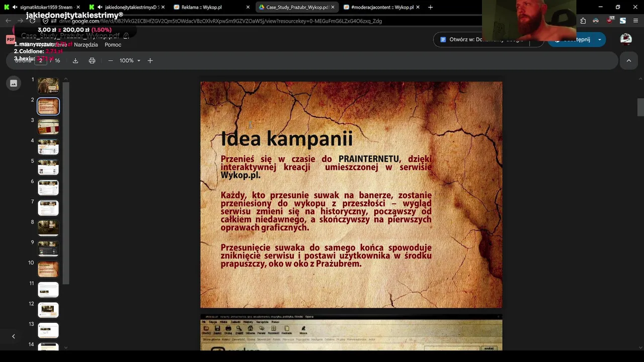The width and height of the screenshot is (644, 362).
Task: Expand the Udostępnij dropdown arrow
Action: [x=599, y=40]
